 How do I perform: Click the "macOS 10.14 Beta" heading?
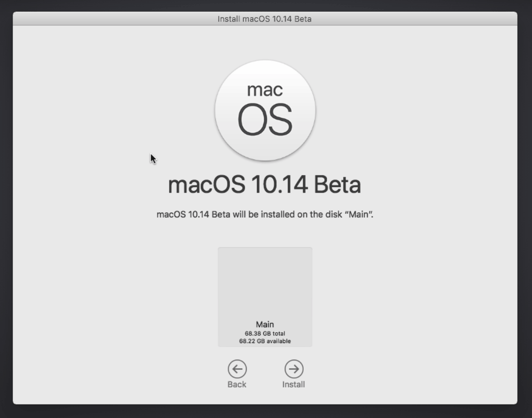coord(264,185)
